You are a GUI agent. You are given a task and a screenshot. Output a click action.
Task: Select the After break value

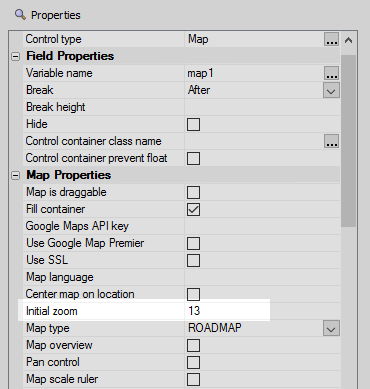pos(199,90)
